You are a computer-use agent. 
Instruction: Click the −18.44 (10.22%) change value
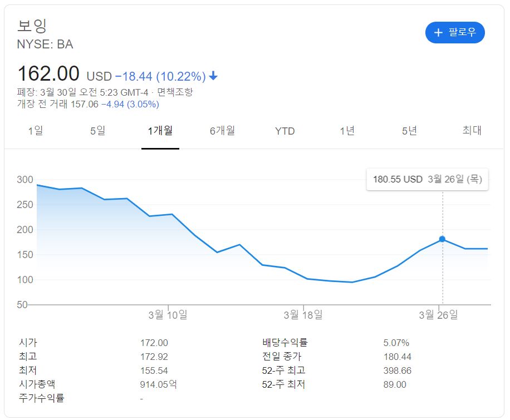161,76
